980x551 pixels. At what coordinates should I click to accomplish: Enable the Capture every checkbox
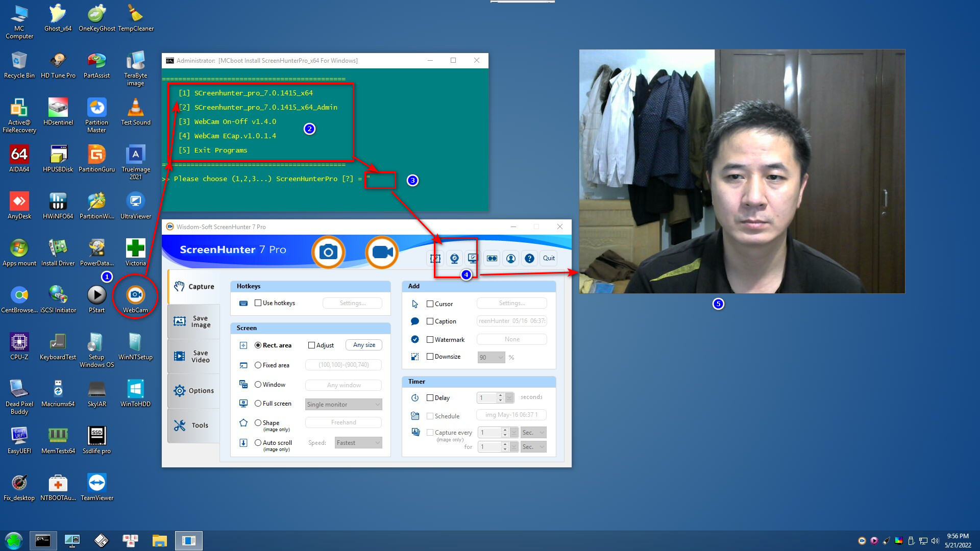(x=430, y=433)
